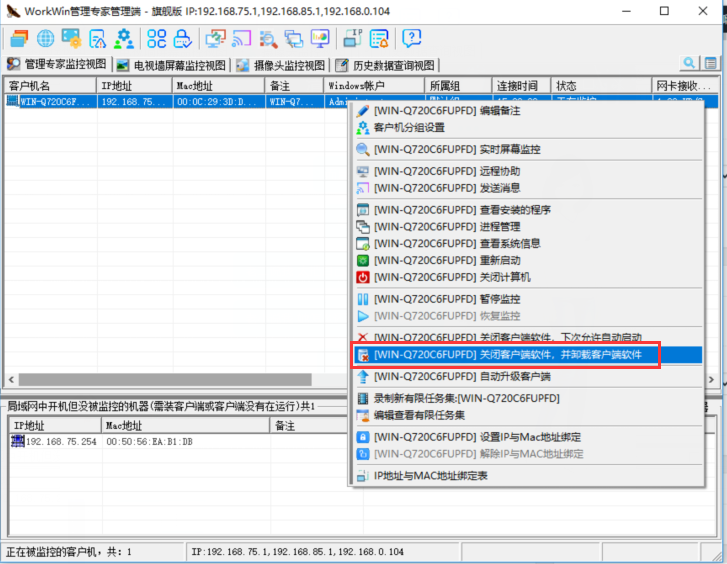Screen dimensions: 727x564
Task: Click the 00:0C:29:3D:D Mac address cell
Action: click(219, 102)
